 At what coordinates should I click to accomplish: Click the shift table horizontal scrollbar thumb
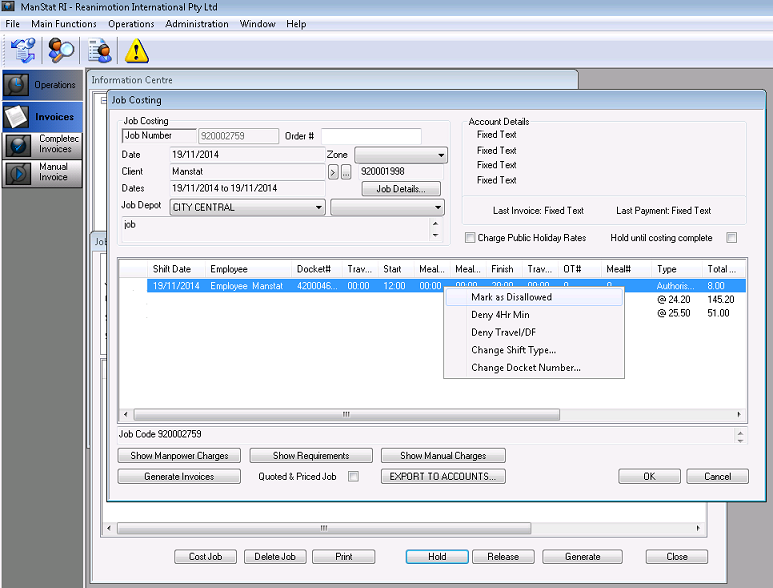click(347, 415)
